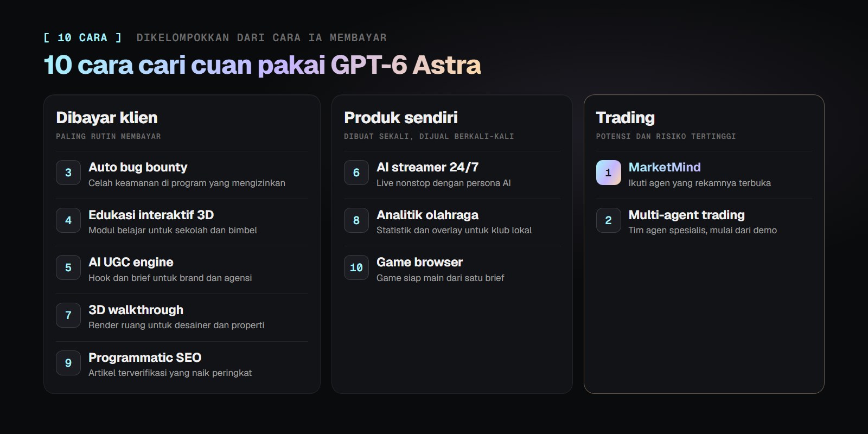Click the 'POTENSI DAN RISIKO TERTINGGI' caption
868x434 pixels.
pyautogui.click(x=666, y=136)
